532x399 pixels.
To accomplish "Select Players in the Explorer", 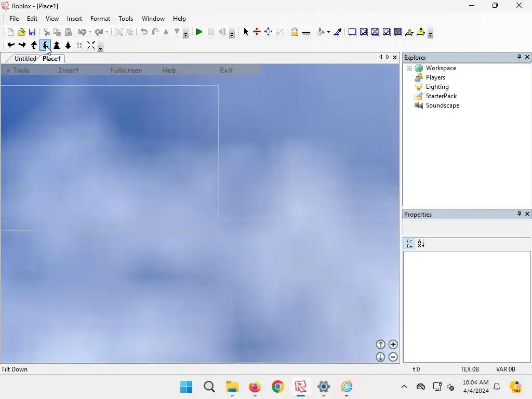I will pos(435,77).
